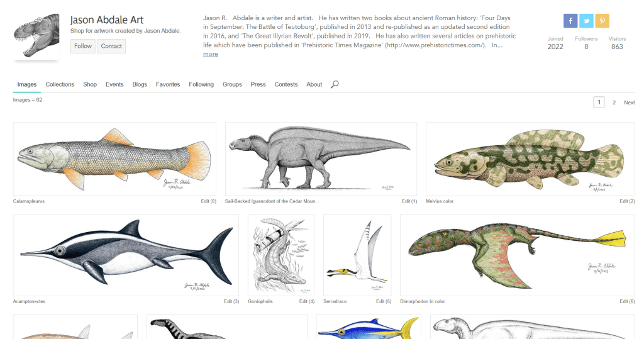Click the Facebook share icon

point(570,21)
